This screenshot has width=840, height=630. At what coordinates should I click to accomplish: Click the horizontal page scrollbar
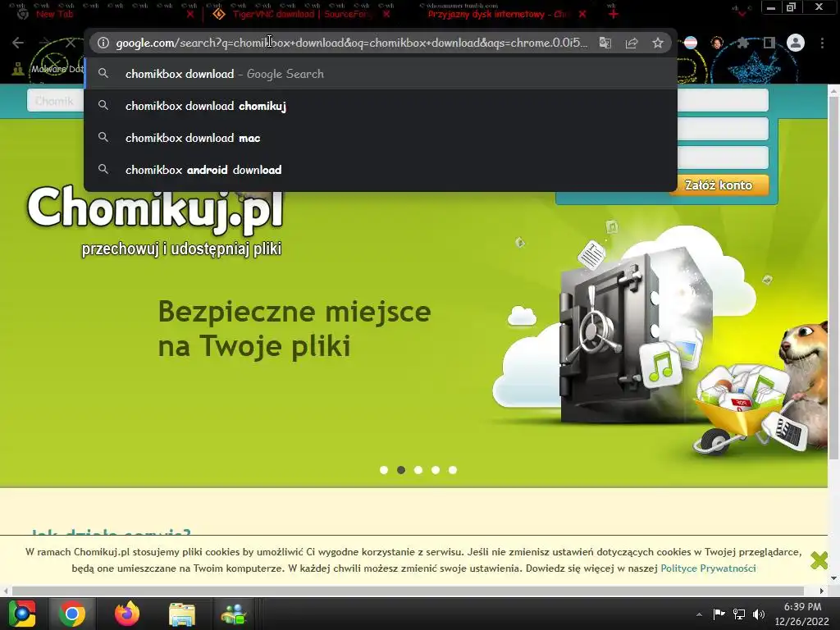coord(408,591)
